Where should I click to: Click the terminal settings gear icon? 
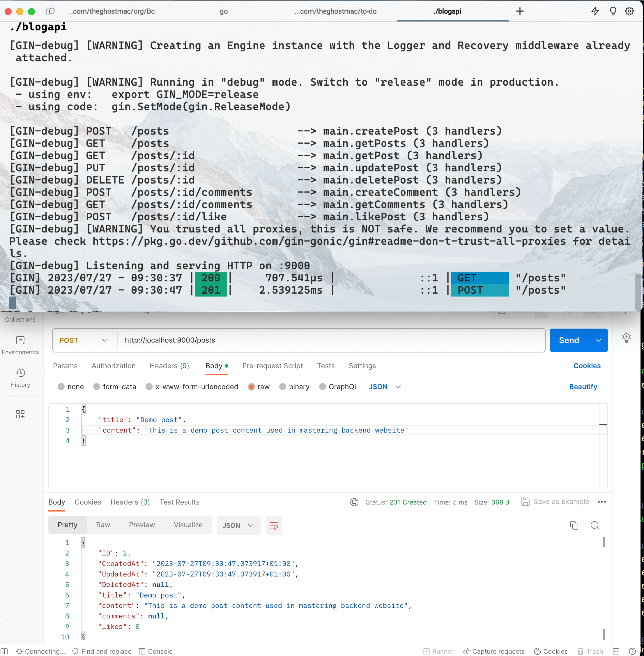pos(629,11)
